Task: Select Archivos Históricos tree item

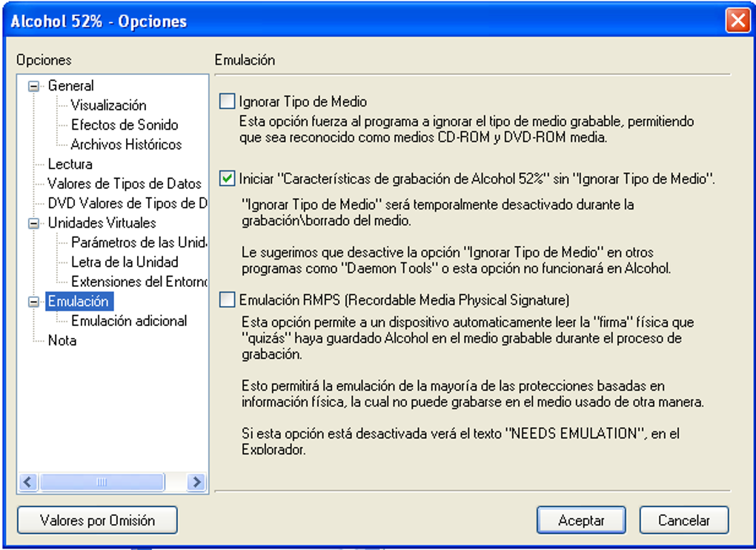Action: 126,145
